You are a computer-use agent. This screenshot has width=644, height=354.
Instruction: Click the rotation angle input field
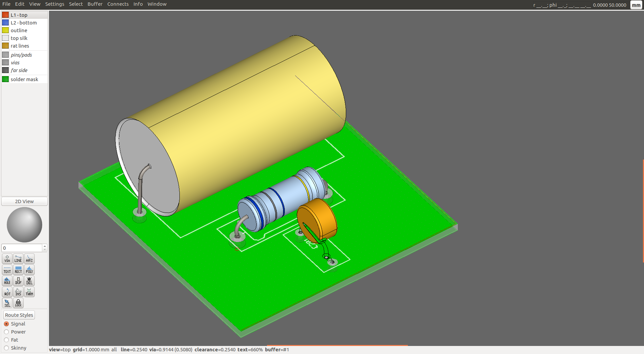(x=22, y=248)
